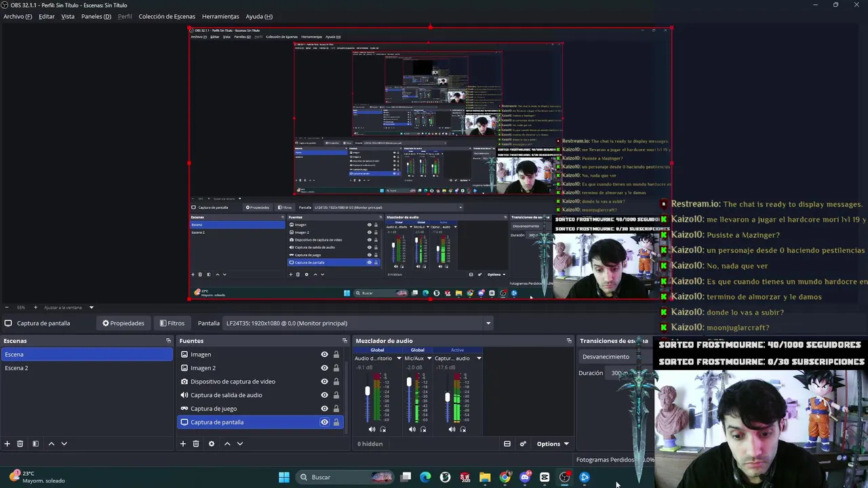Open the Paneles menu
This screenshot has width=868, height=488.
coord(96,16)
